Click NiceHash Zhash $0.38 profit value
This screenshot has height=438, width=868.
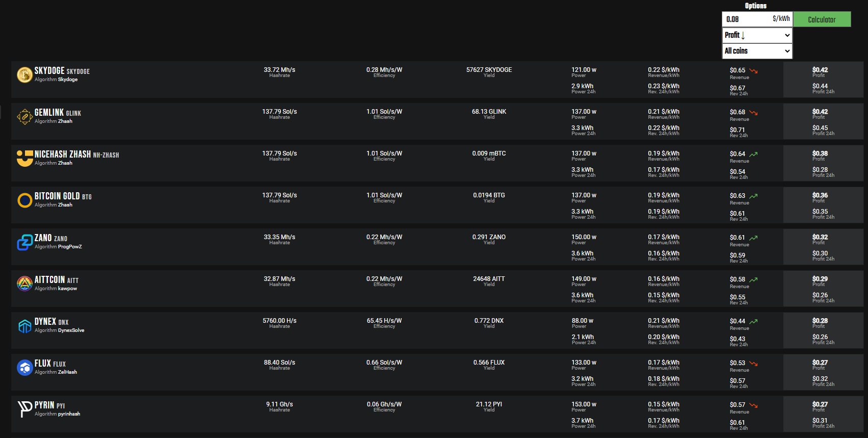pos(820,153)
